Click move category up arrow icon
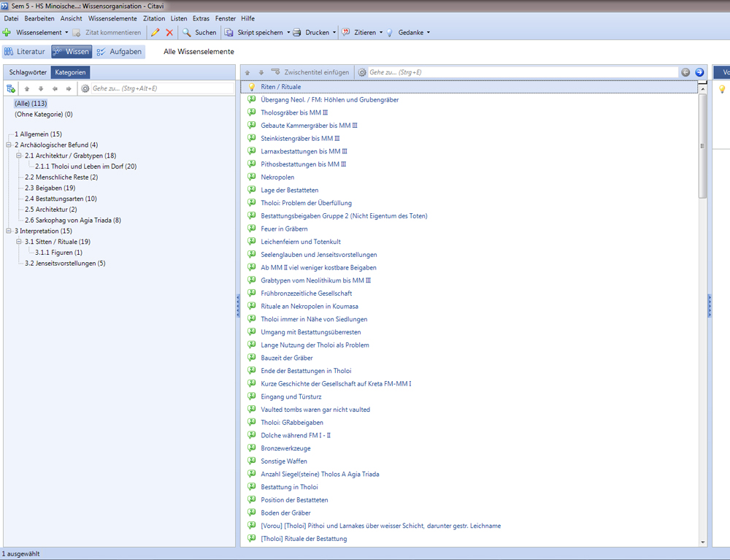 pyautogui.click(x=27, y=88)
